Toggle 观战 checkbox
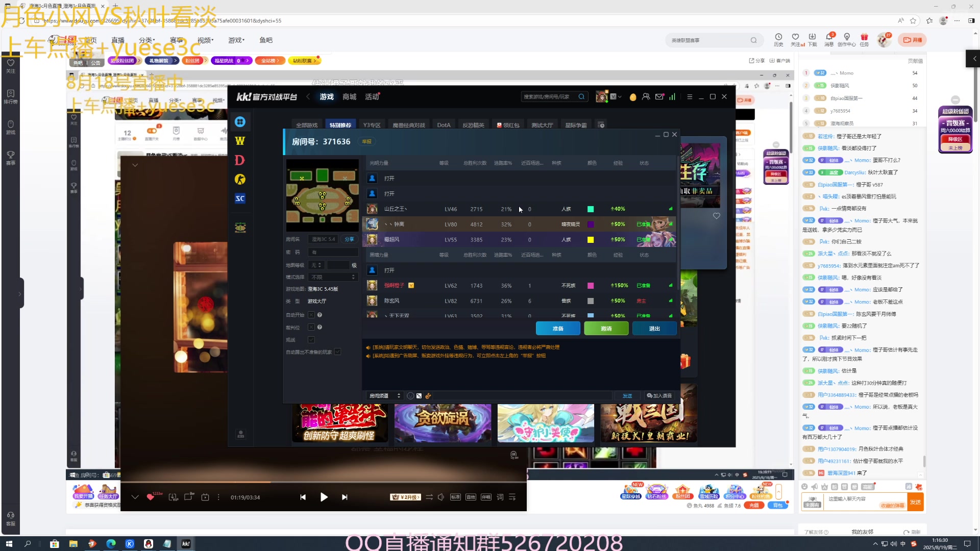The height and width of the screenshot is (551, 980). (x=311, y=340)
